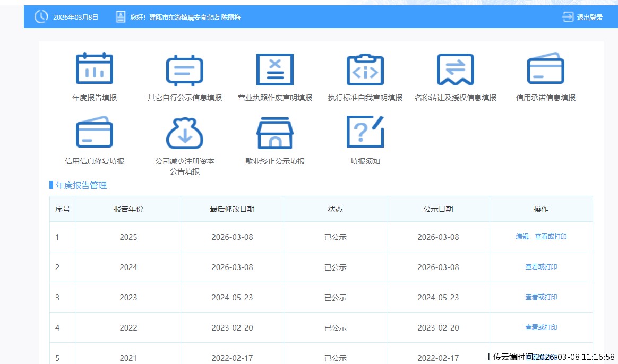Screen dimensions: 618x364
Task: Click 查看或打印 in the 2022 row
Action: [541, 327]
